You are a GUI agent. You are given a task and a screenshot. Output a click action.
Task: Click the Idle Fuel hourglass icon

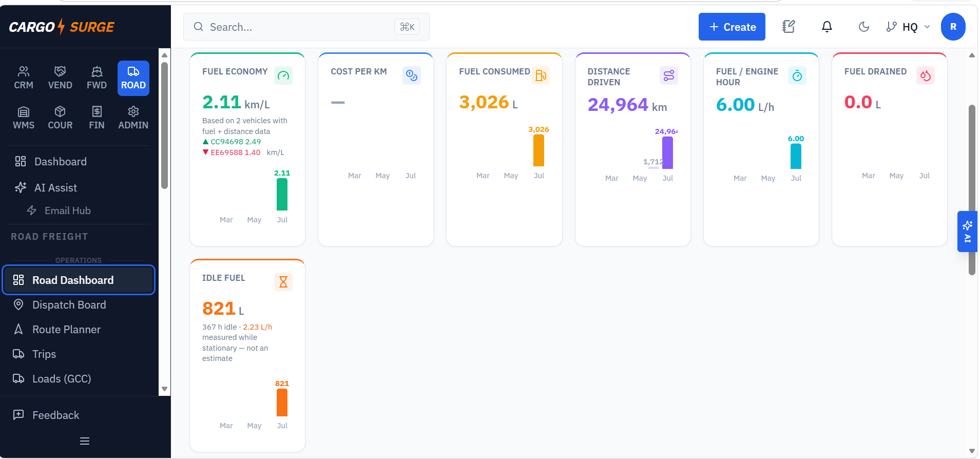tap(283, 282)
